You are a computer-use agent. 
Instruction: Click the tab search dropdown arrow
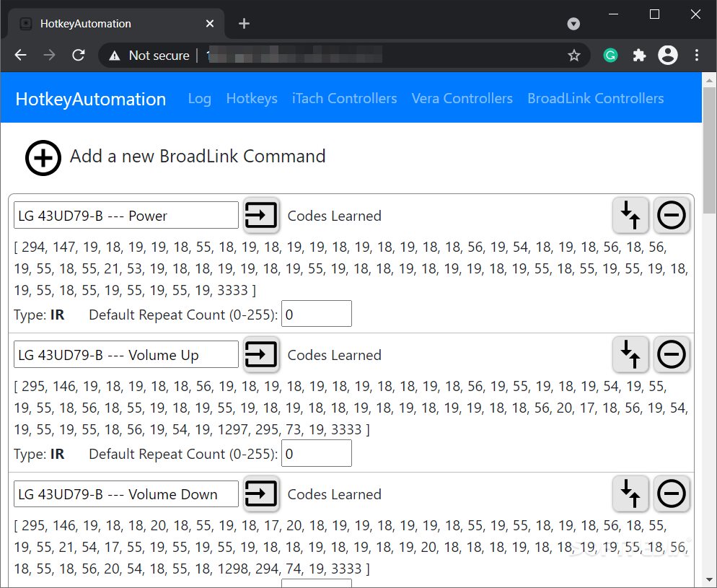(x=573, y=24)
